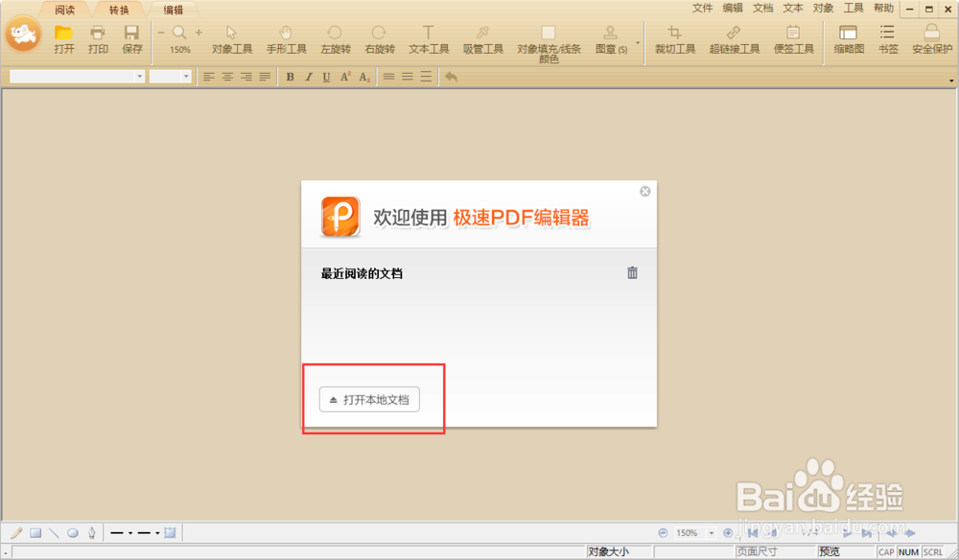This screenshot has width=959, height=560.
Task: Select the 对象工具 object tool
Action: coord(232,39)
